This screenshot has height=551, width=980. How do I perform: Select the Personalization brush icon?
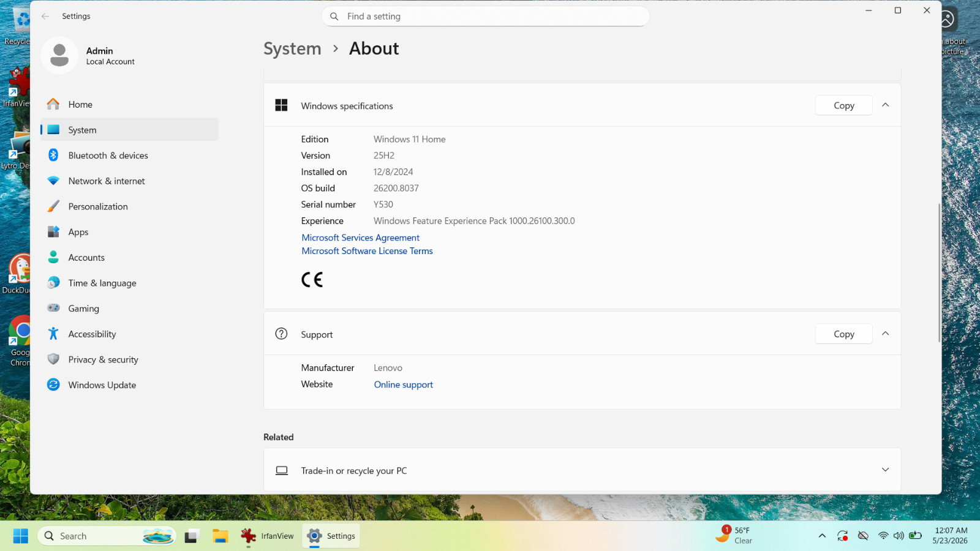point(54,206)
